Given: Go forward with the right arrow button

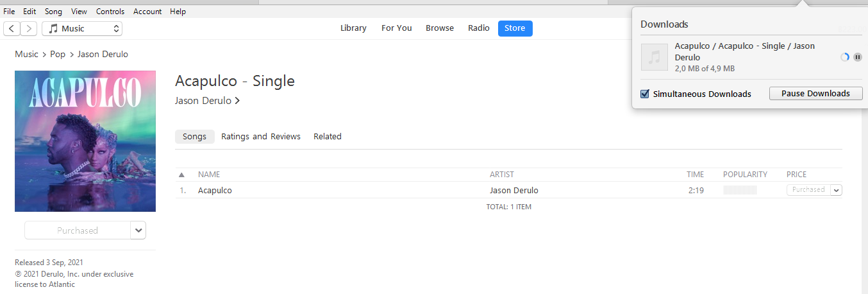Looking at the screenshot, I should coord(29,28).
